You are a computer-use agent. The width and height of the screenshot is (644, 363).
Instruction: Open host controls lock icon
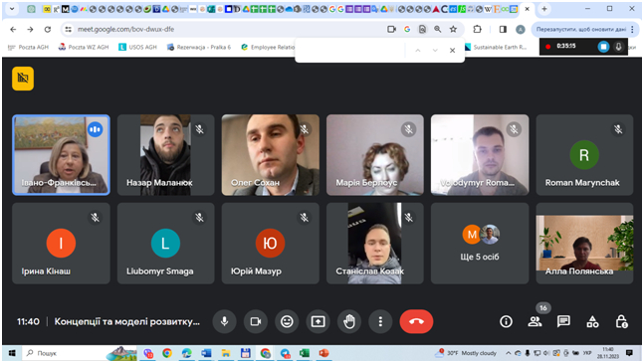tap(621, 321)
